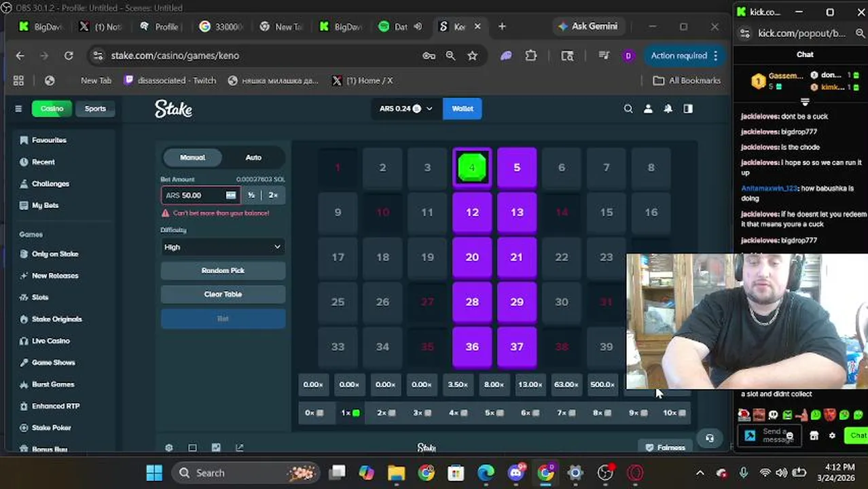
Task: Open the Profile browser tab
Action: (x=160, y=26)
